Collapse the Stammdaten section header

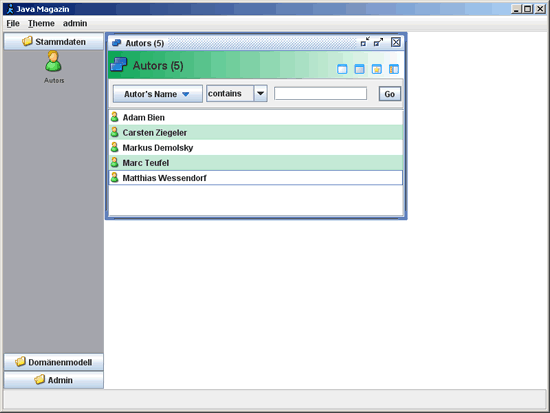tap(54, 41)
